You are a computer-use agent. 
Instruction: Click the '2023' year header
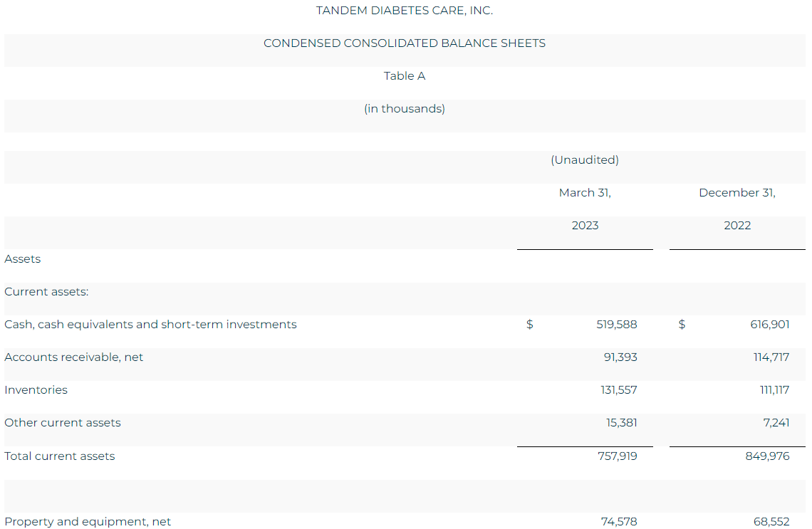[585, 225]
